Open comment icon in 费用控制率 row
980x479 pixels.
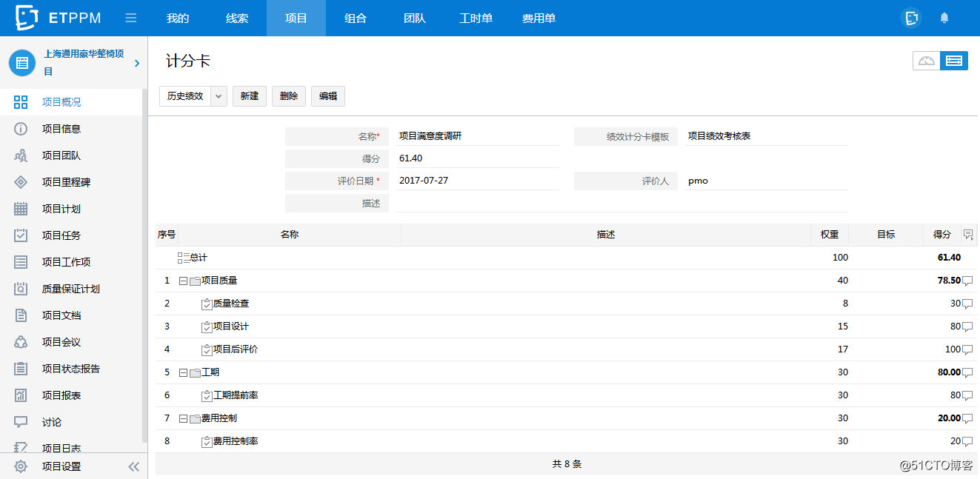(x=967, y=441)
